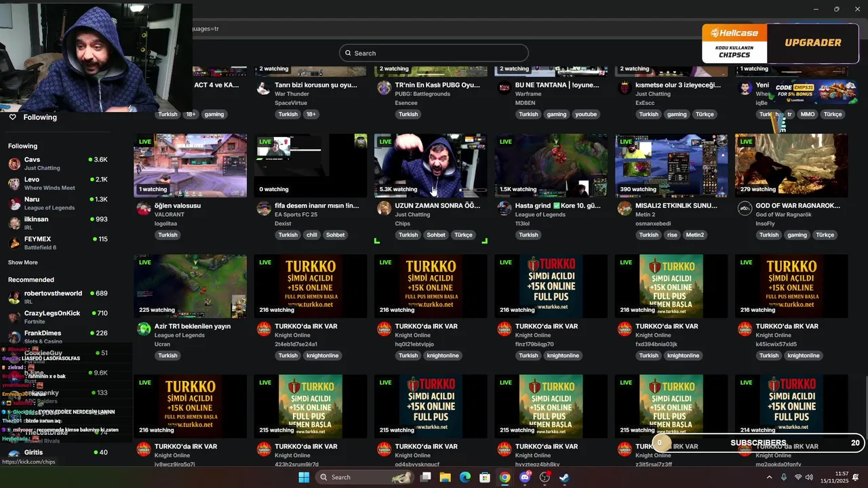Show hidden icons via the tray chevron
868x488 pixels.
tap(769, 477)
